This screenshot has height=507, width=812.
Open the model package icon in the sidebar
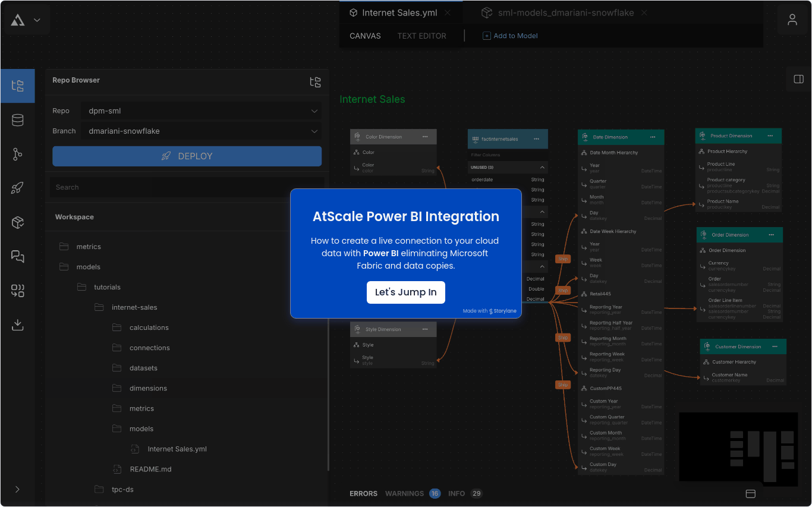[x=18, y=222]
